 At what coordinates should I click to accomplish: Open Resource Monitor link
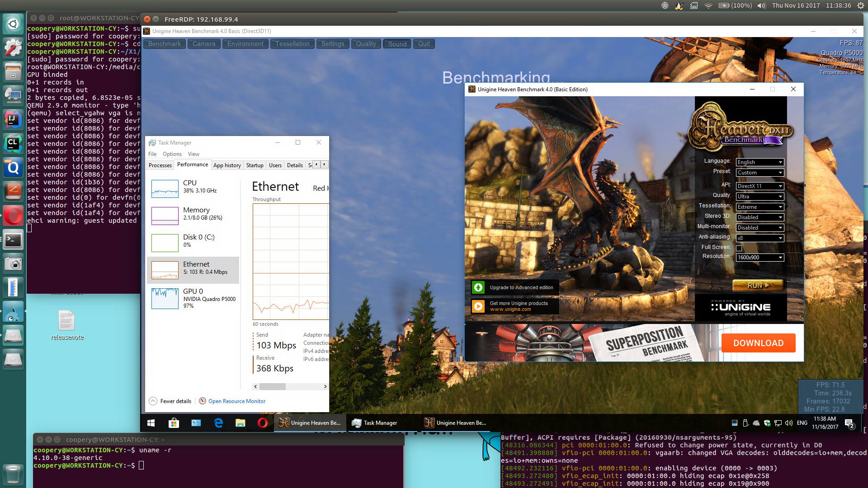coord(236,401)
